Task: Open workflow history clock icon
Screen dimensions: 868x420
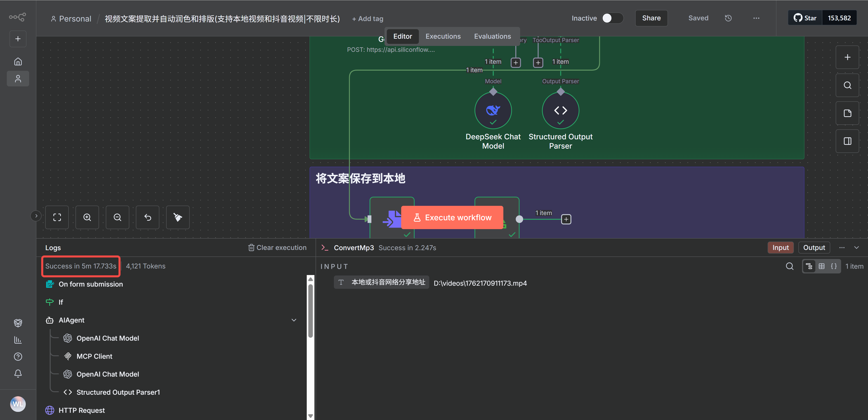Action: [728, 18]
